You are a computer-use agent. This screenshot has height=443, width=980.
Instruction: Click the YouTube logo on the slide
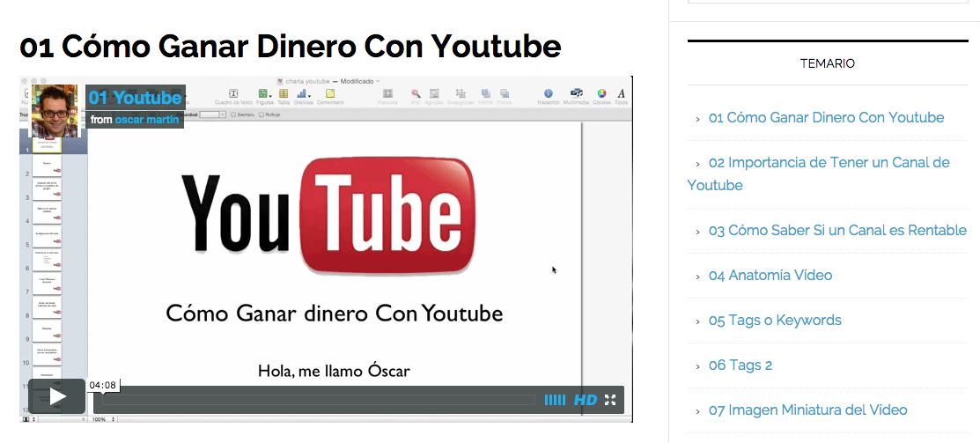[x=328, y=216]
